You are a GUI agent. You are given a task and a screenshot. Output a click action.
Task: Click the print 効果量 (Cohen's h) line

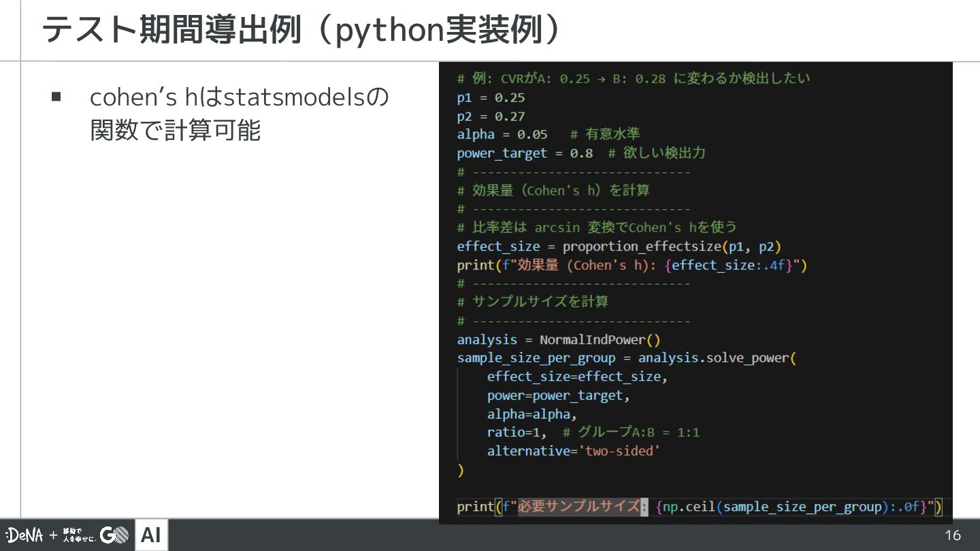coord(632,265)
